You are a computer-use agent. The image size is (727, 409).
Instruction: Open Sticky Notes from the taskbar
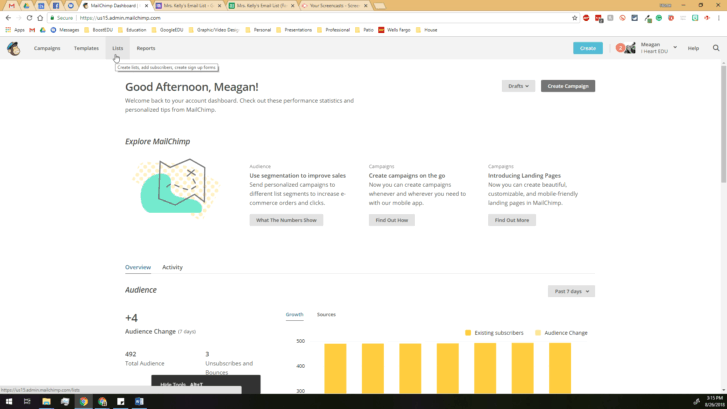click(x=121, y=402)
